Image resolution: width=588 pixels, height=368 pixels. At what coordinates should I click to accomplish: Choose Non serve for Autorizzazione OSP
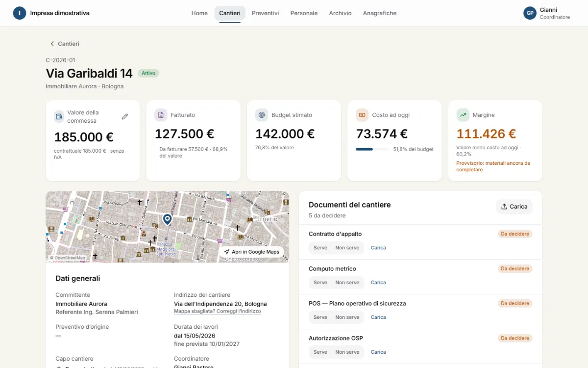pos(347,352)
